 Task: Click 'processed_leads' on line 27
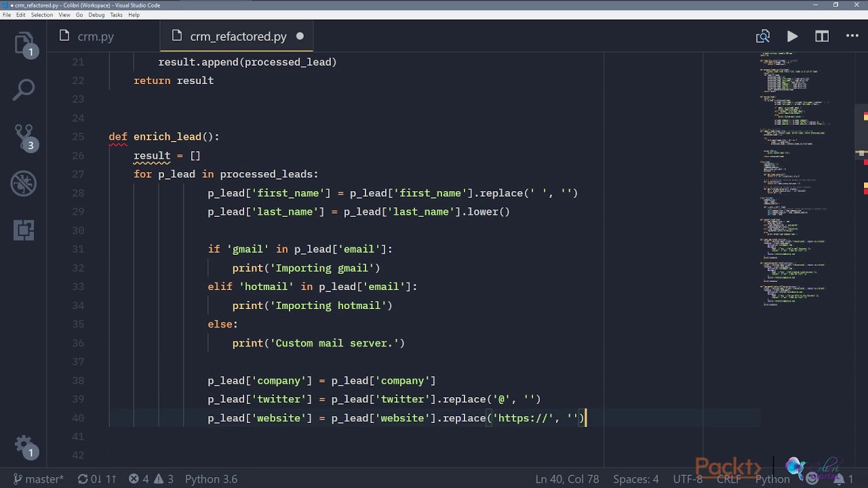point(266,174)
